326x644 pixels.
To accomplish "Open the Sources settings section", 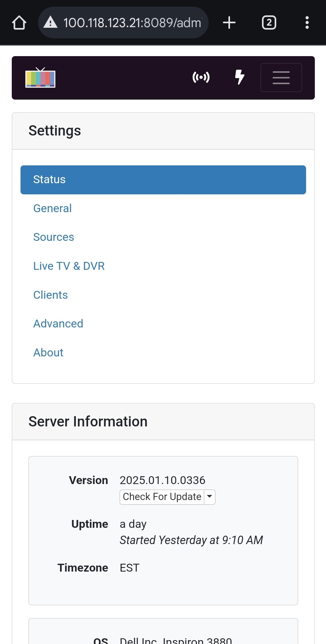I will click(54, 237).
